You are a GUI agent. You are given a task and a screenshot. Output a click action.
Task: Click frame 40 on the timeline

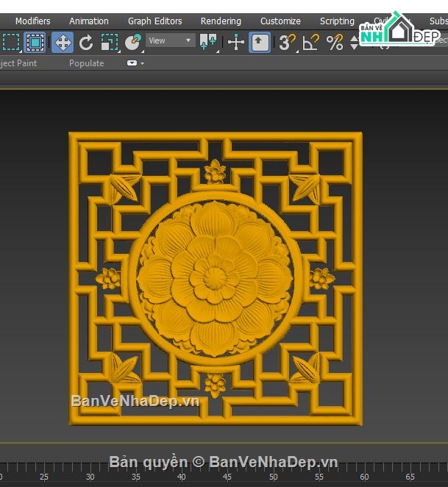(182, 477)
